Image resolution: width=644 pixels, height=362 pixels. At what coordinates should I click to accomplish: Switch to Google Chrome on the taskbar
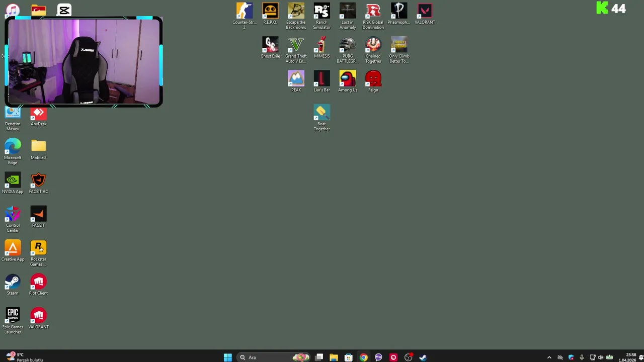tap(363, 357)
